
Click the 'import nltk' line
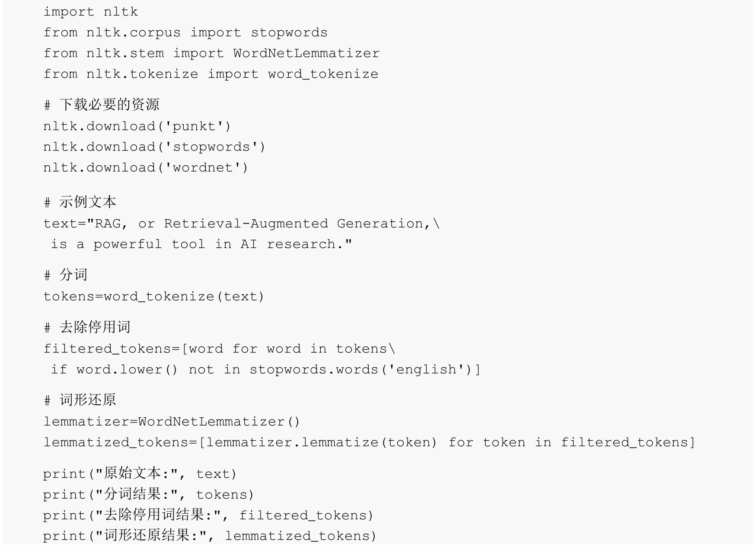coord(90,12)
